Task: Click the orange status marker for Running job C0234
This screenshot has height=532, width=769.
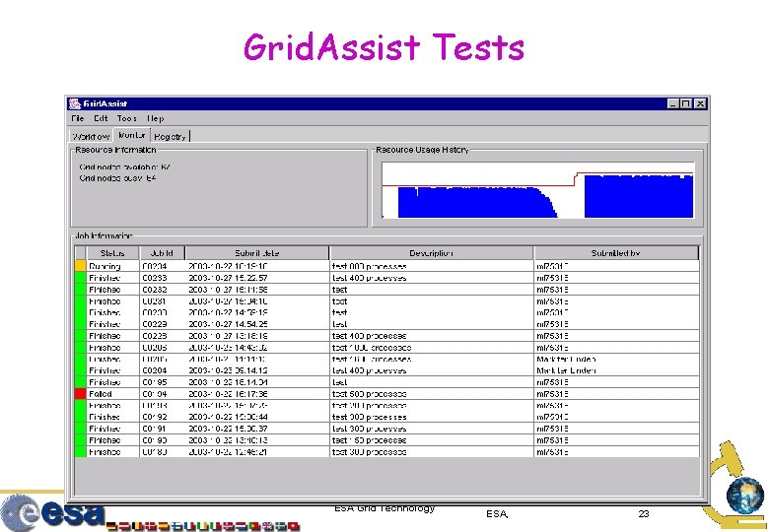Action: point(81,266)
